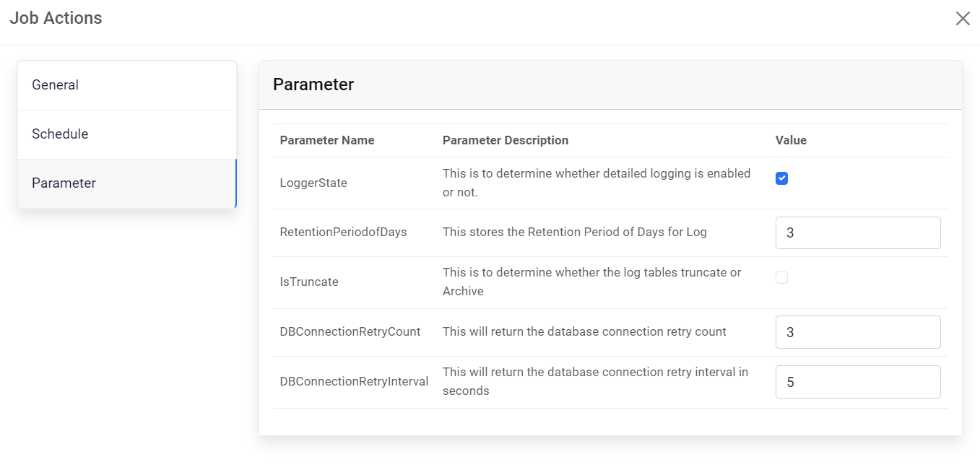Click the Value column header
Screen dimensions: 980x470
point(791,140)
